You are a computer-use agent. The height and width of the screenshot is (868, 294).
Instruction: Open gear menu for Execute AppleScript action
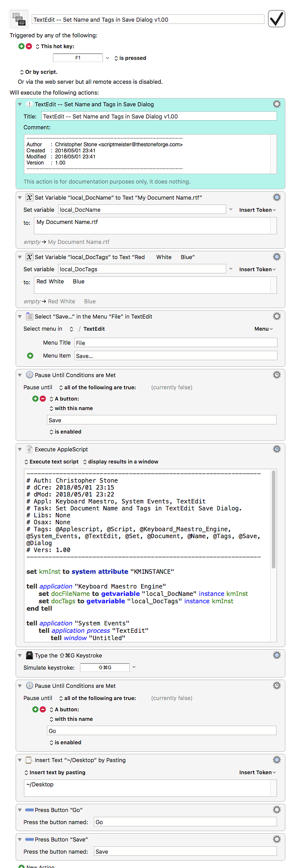[277, 449]
